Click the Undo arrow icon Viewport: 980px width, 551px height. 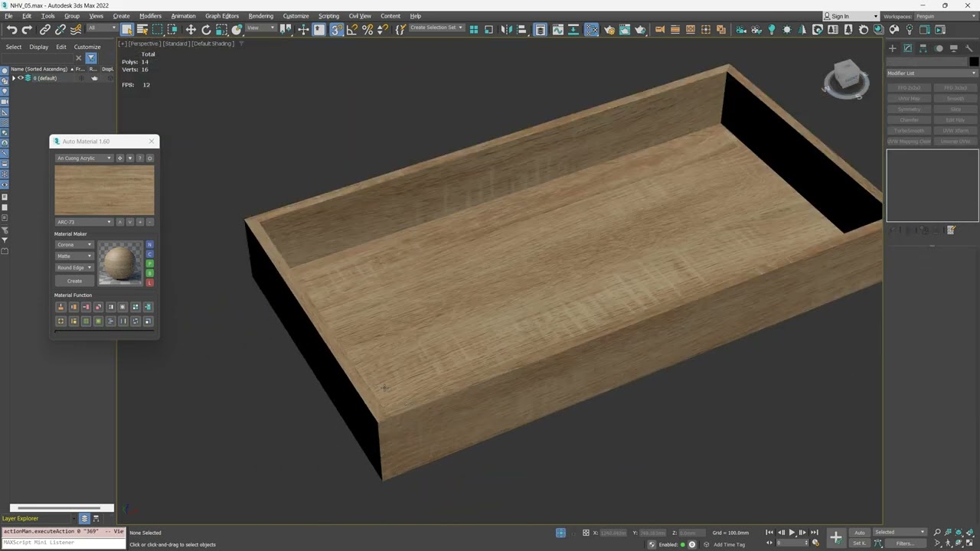click(11, 30)
